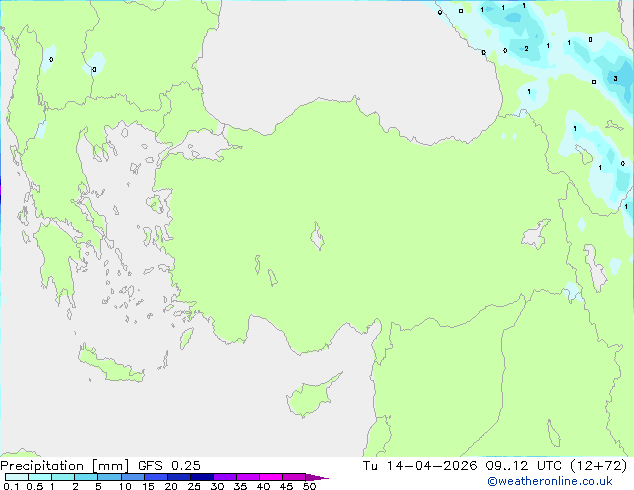Click the legend swatch between 10 and 15
The width and height of the screenshot is (634, 490).
pyautogui.click(x=133, y=477)
